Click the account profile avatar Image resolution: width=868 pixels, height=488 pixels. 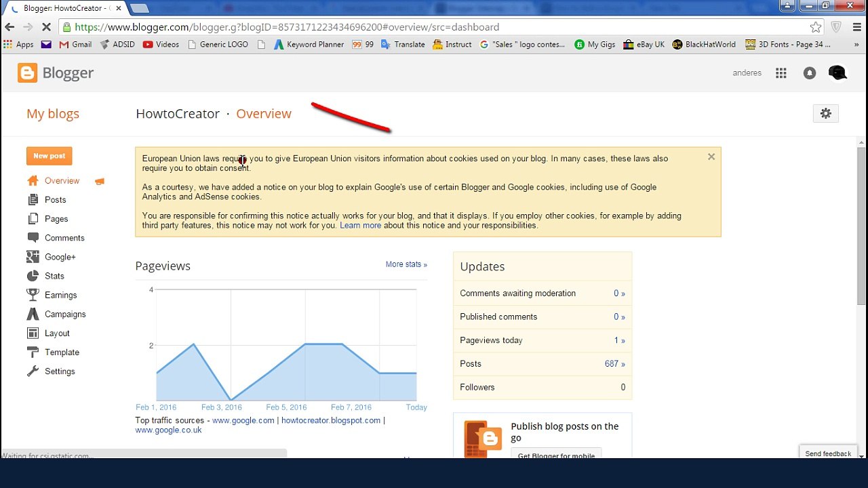point(837,73)
